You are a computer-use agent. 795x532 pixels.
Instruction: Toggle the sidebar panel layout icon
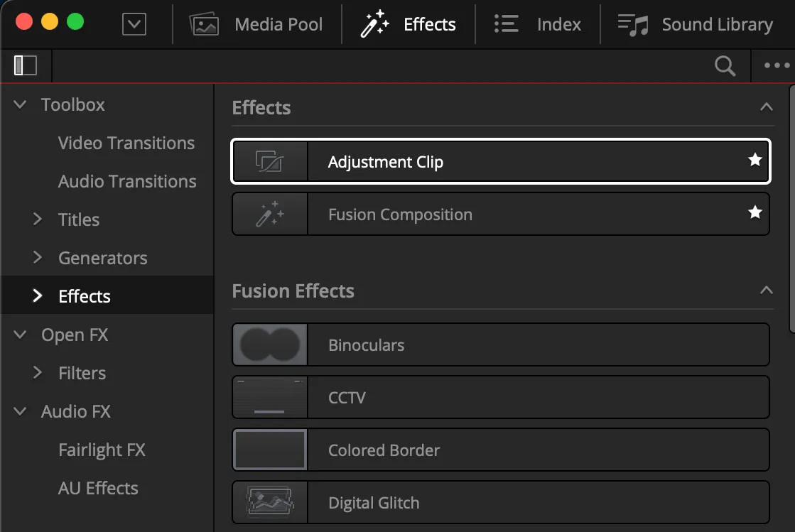coord(26,65)
